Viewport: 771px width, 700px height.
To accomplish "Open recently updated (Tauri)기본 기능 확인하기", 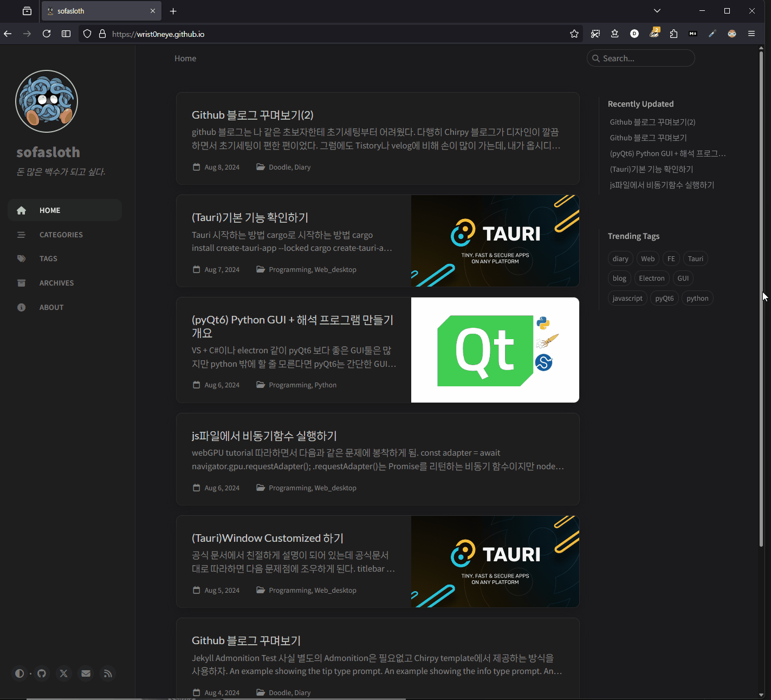I will click(651, 169).
